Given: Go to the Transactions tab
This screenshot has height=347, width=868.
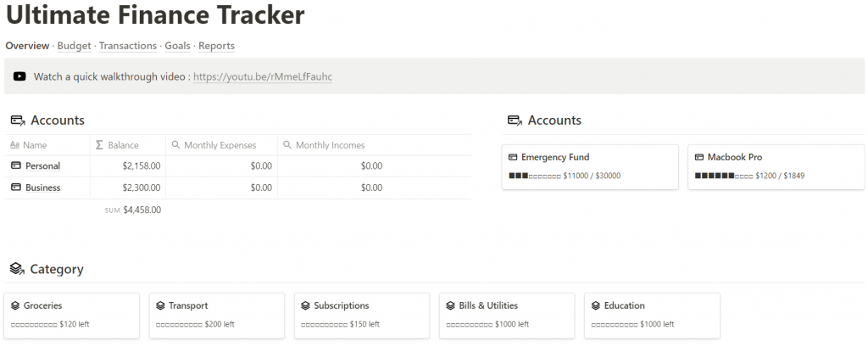Looking at the screenshot, I should coord(128,46).
